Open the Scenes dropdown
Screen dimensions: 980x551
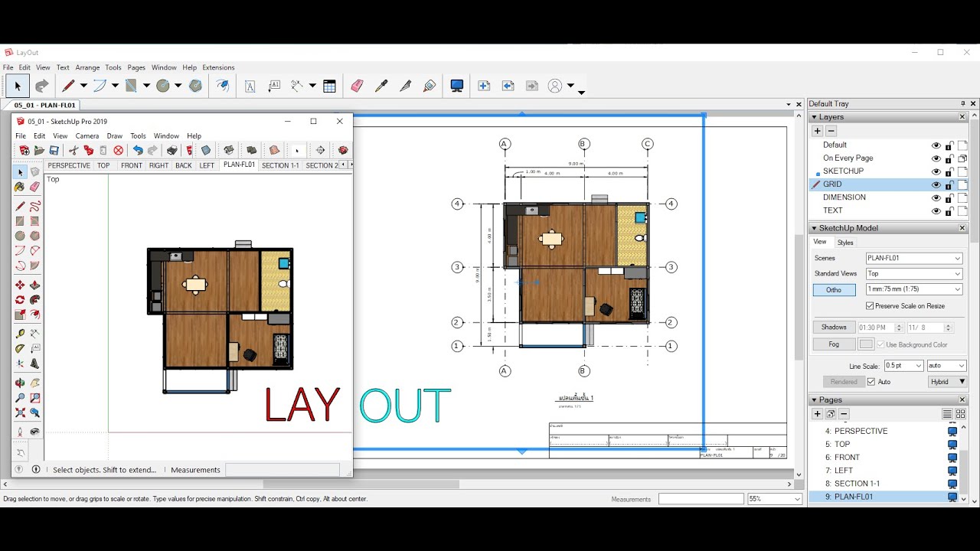tap(914, 259)
